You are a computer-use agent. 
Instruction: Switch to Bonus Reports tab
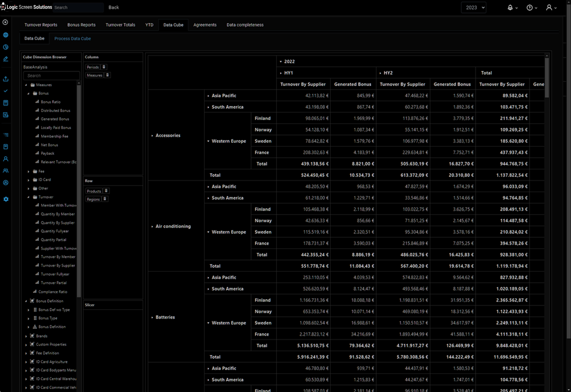81,25
